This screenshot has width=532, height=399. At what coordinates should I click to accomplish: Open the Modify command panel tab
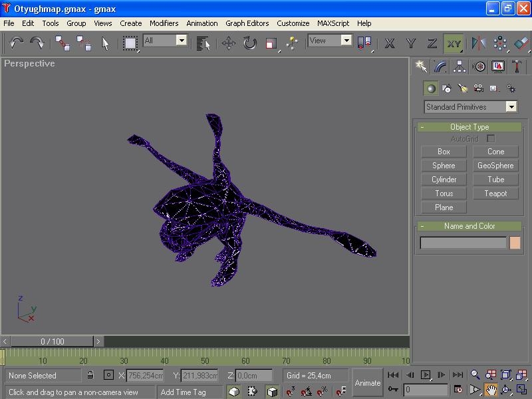click(x=440, y=66)
